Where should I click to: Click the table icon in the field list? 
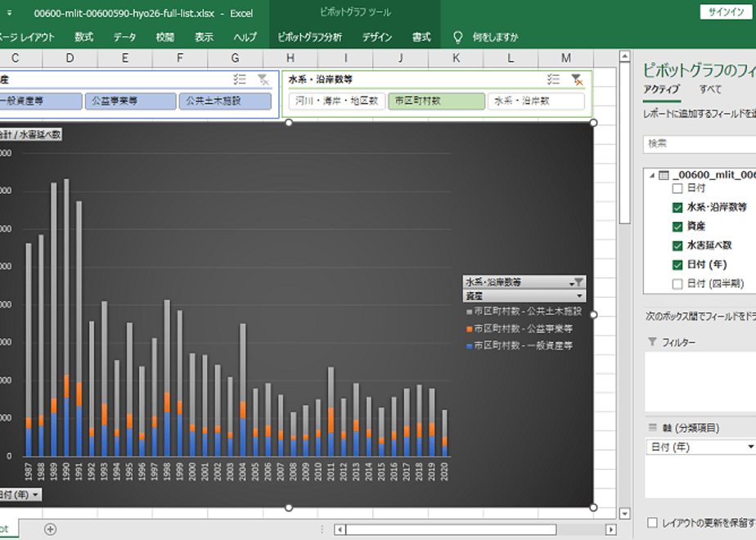tap(664, 175)
